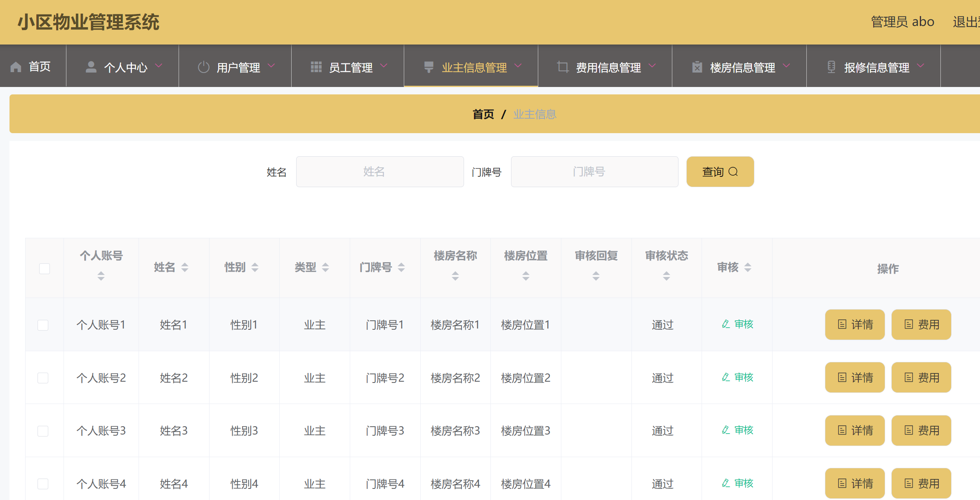This screenshot has height=500, width=980.
Task: Sort the table by 个人账号 column
Action: pyautogui.click(x=101, y=276)
